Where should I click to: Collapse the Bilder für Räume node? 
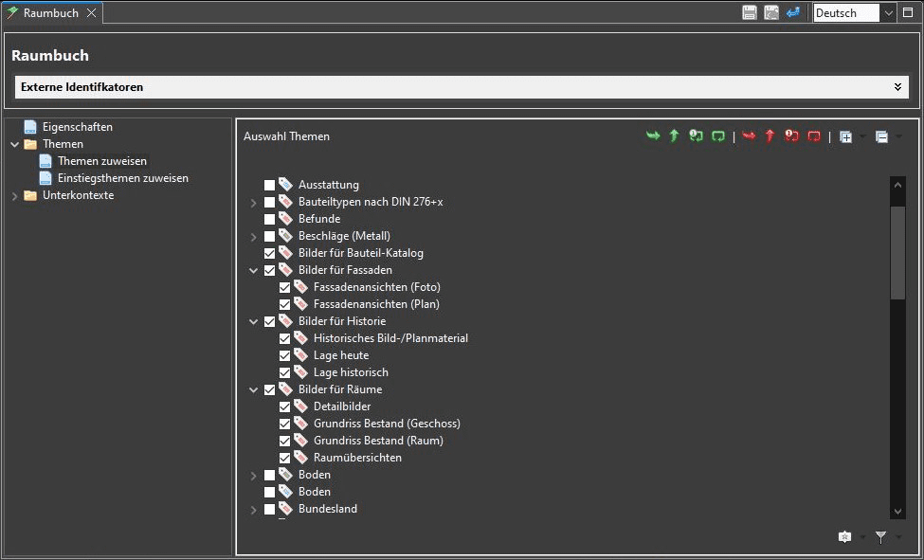click(253, 389)
